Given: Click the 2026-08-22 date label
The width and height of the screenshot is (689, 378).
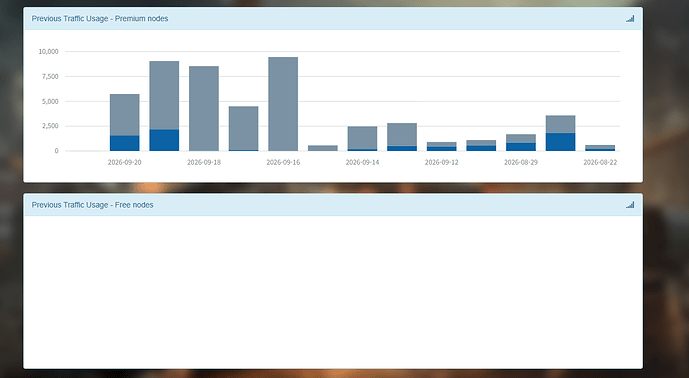Looking at the screenshot, I should (x=600, y=162).
